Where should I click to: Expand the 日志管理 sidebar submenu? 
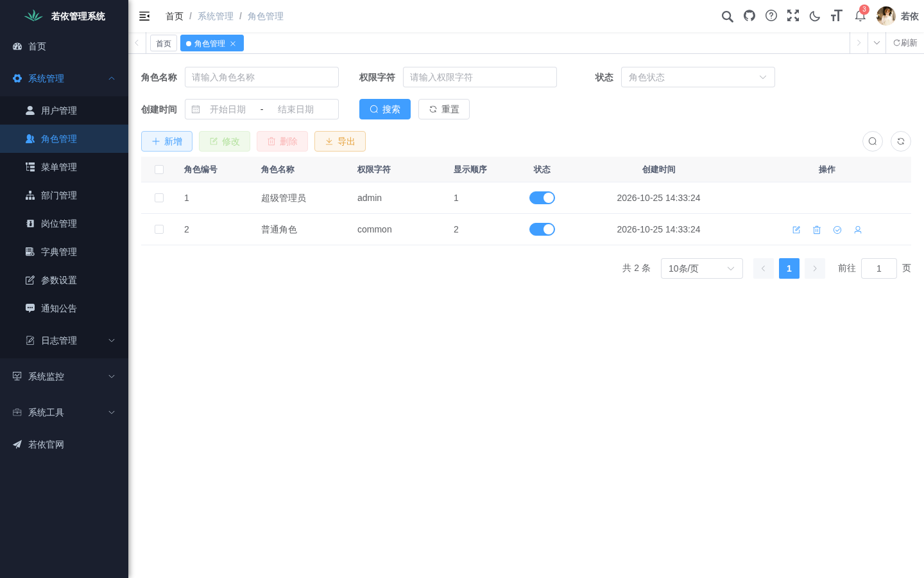click(x=64, y=340)
